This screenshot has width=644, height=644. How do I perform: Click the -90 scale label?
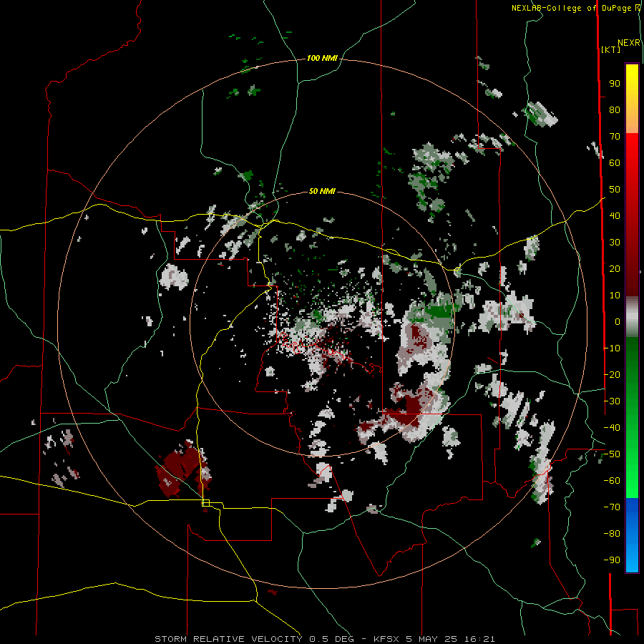click(x=612, y=560)
